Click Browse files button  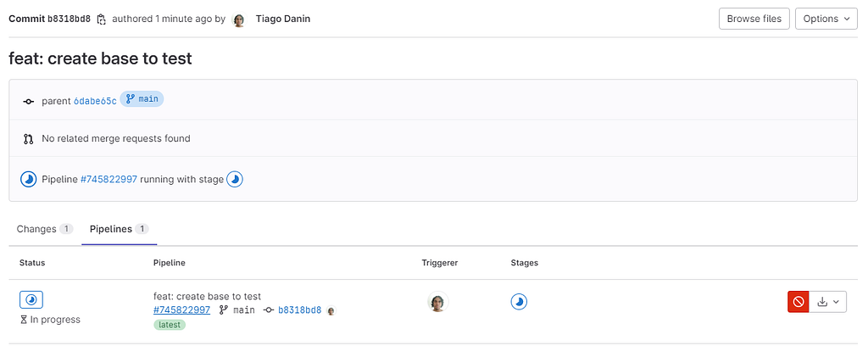pos(754,19)
